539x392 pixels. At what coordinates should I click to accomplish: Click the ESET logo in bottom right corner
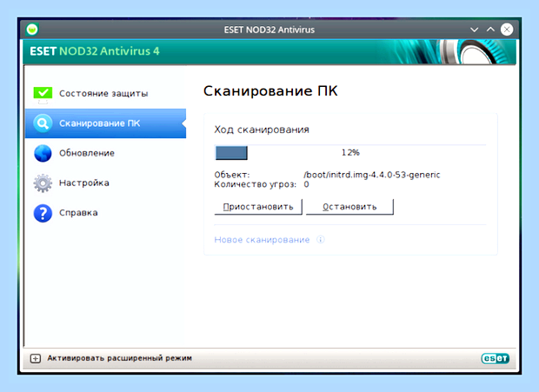[x=495, y=358]
